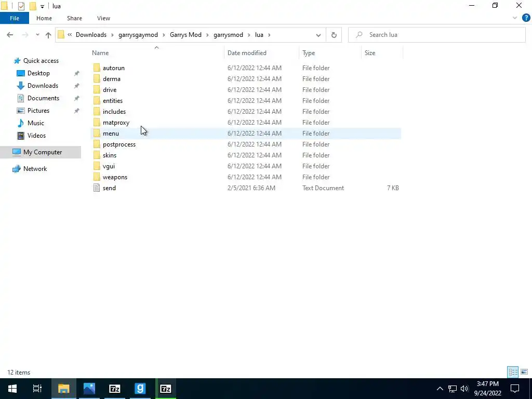This screenshot has height=399, width=532.
Task: Expand breadcrumb chevron after Downloads
Action: (x=112, y=35)
